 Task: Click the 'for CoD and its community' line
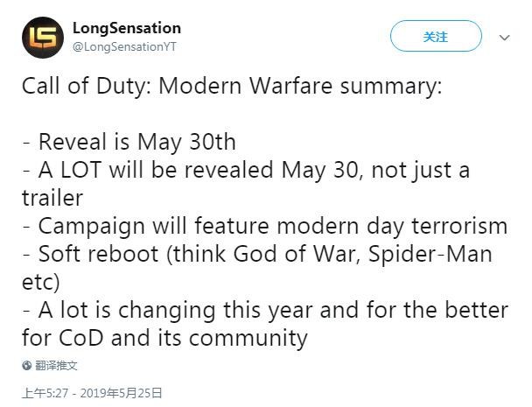(164, 338)
